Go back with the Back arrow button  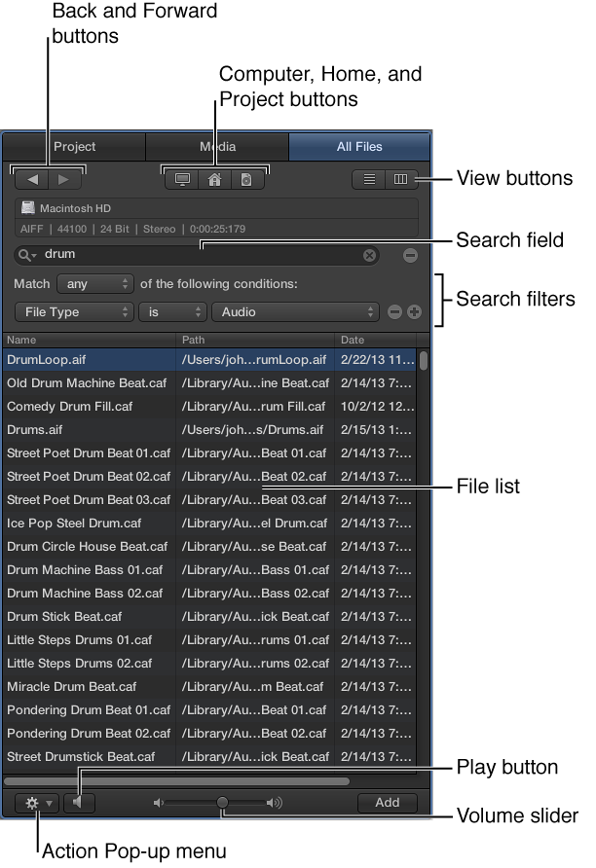coord(33,179)
